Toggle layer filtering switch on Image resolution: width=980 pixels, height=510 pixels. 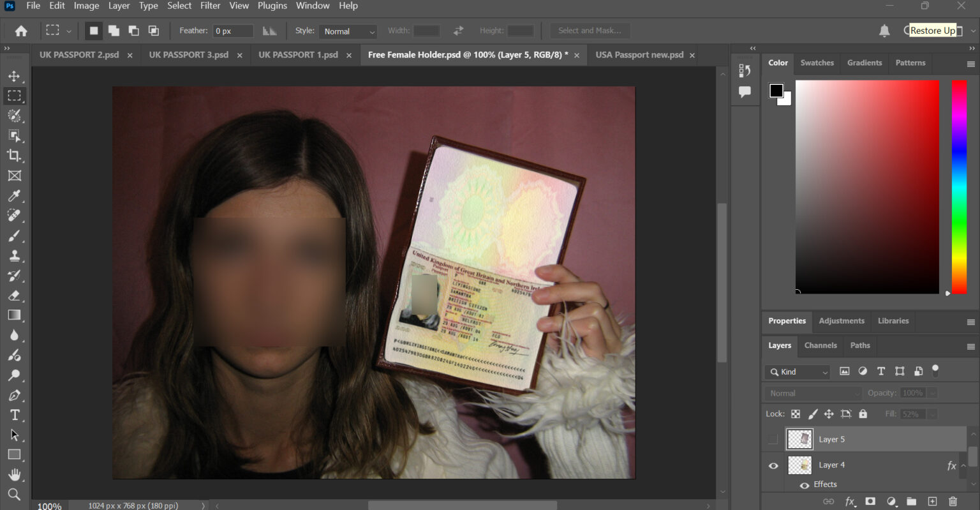935,370
